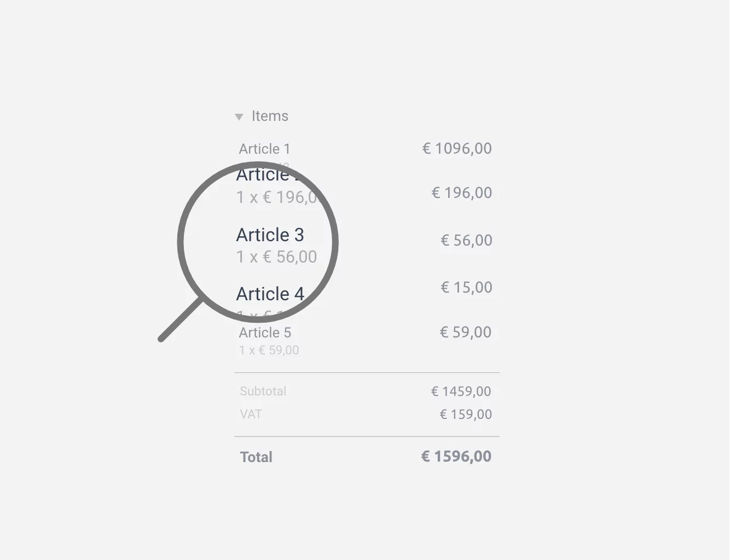Select the magnified Article 4 label
The width and height of the screenshot is (730, 560).
270,294
